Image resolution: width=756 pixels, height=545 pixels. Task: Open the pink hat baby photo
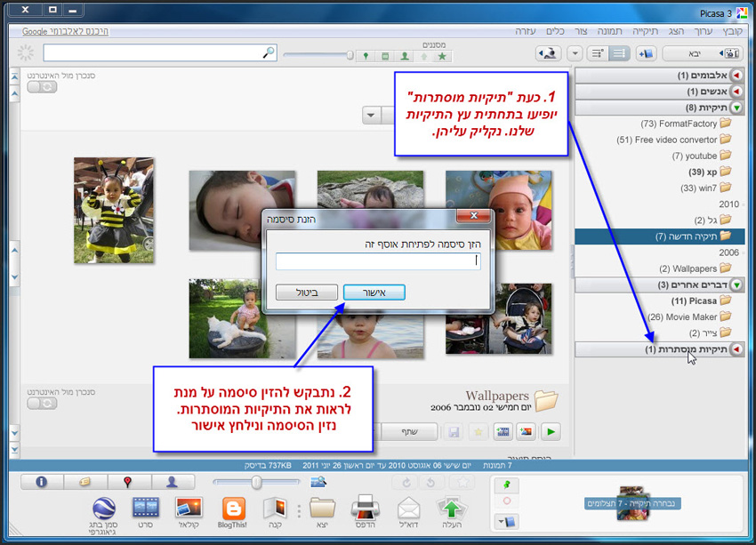click(499, 210)
